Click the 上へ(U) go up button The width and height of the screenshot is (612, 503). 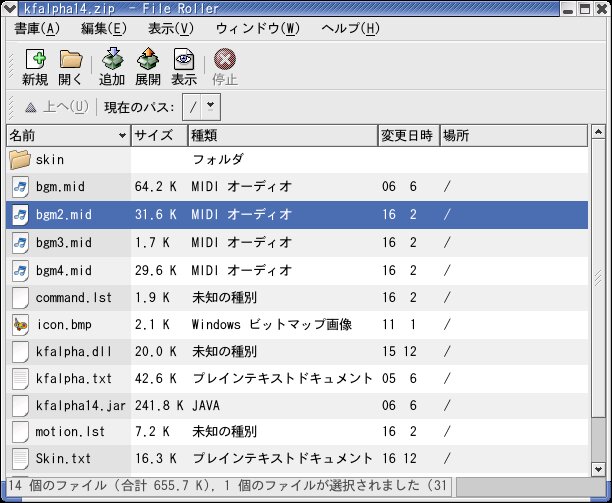[x=57, y=107]
